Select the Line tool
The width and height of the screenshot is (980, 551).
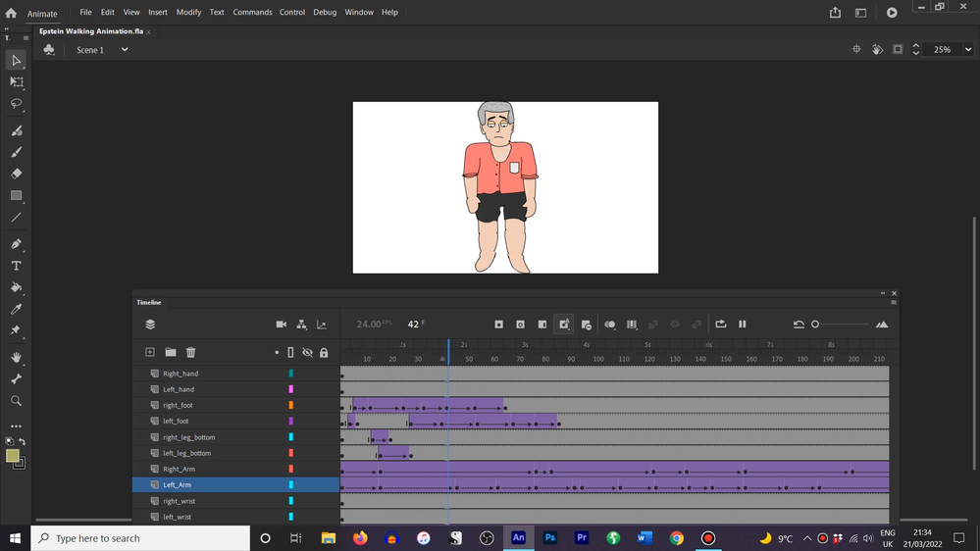[17, 218]
